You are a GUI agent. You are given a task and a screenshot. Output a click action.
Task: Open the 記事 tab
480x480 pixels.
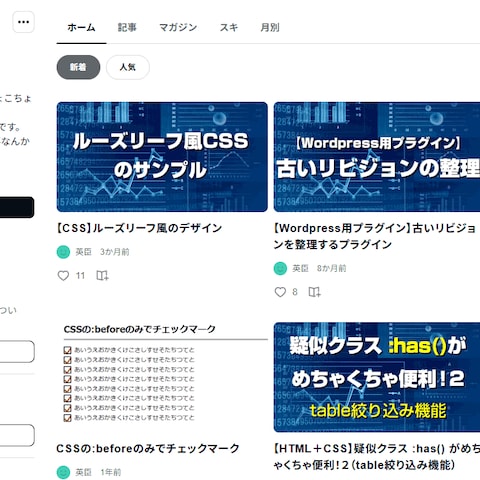pos(127,27)
